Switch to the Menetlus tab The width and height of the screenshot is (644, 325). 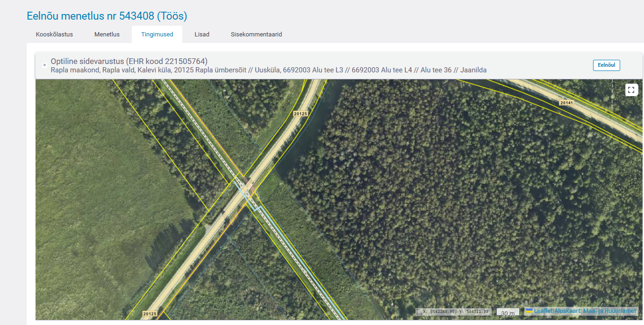(107, 34)
